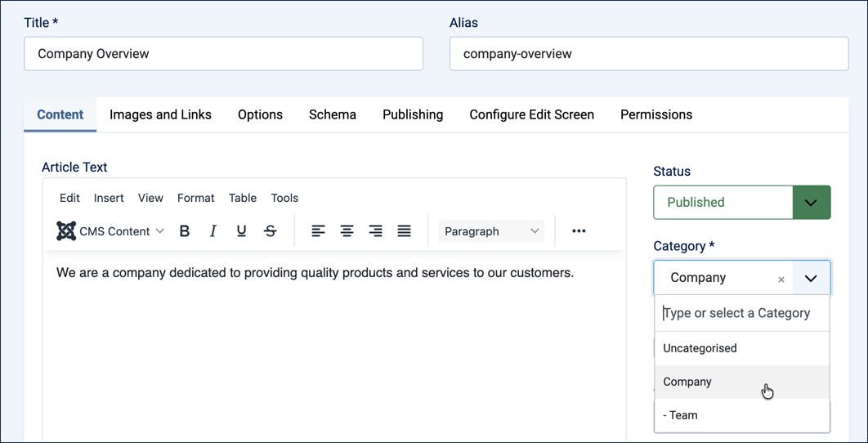Collapse the Category dropdown arrow

coord(812,278)
